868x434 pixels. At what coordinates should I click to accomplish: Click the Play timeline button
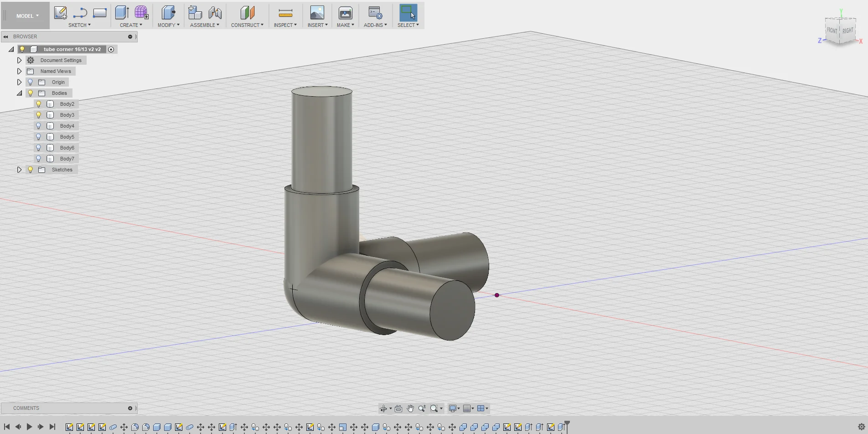29,427
